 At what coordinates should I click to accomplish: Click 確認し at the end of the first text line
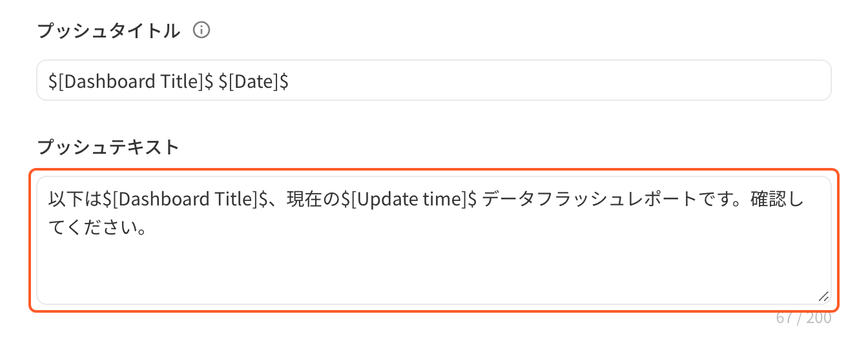click(x=778, y=200)
